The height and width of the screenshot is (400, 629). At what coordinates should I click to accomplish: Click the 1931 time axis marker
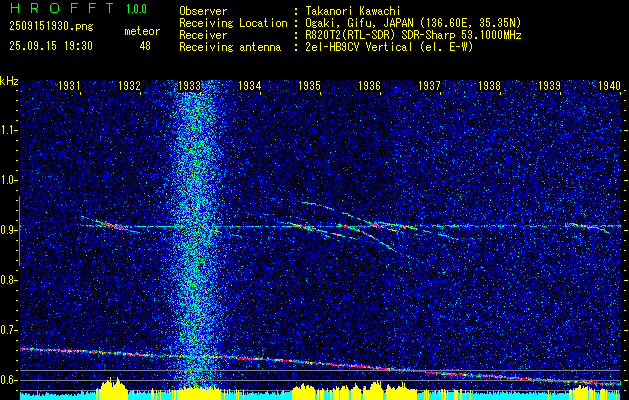tap(69, 85)
